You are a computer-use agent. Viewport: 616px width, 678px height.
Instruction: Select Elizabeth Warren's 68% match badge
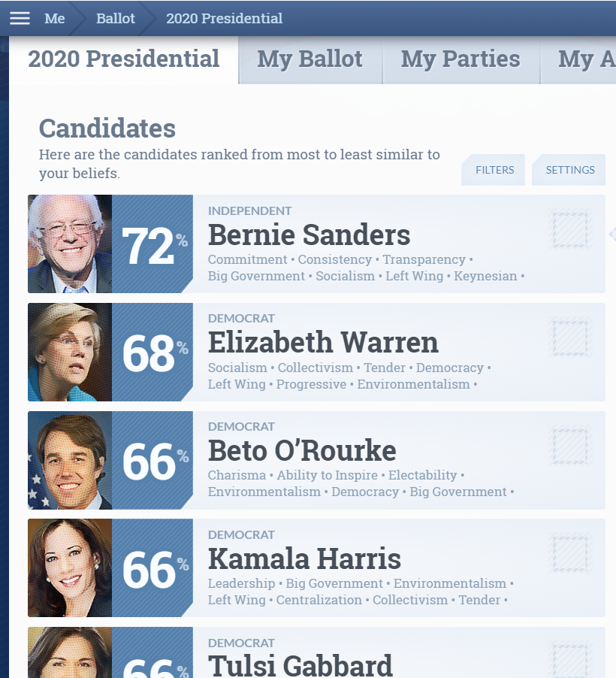pyautogui.click(x=152, y=352)
